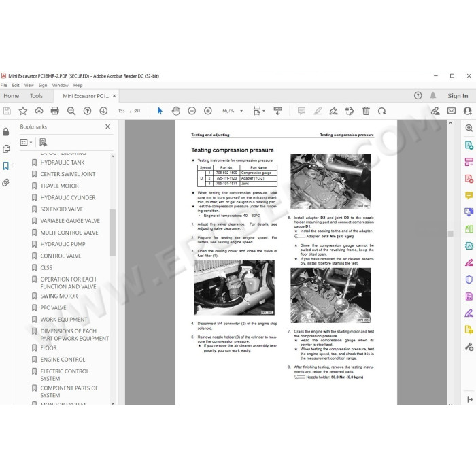Zoom in with the plus icon

click(x=208, y=111)
